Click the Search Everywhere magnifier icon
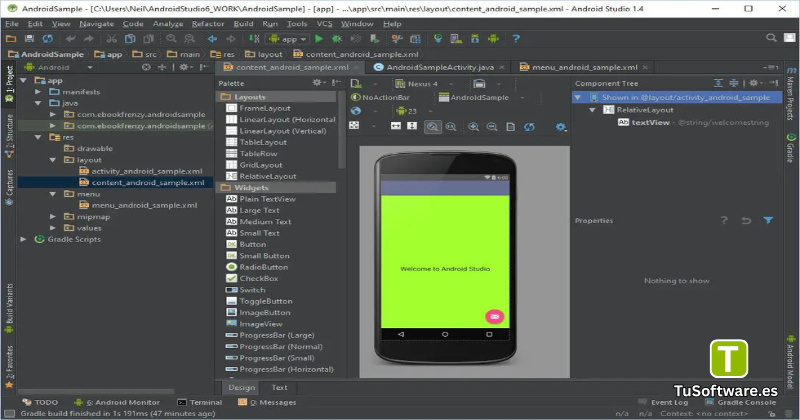The width and height of the screenshot is (800, 420). 771,38
